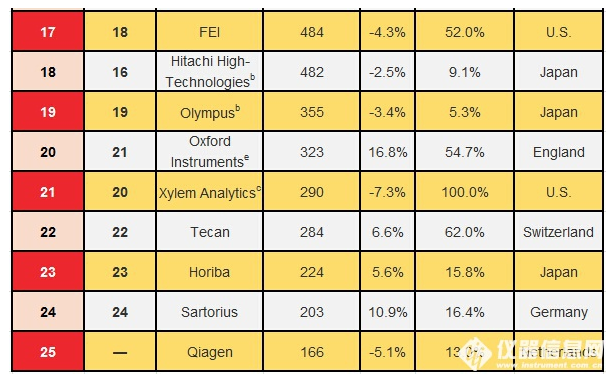The image size is (615, 382).
Task: Click the Xylem Analytics cell
Action: pyautogui.click(x=209, y=192)
